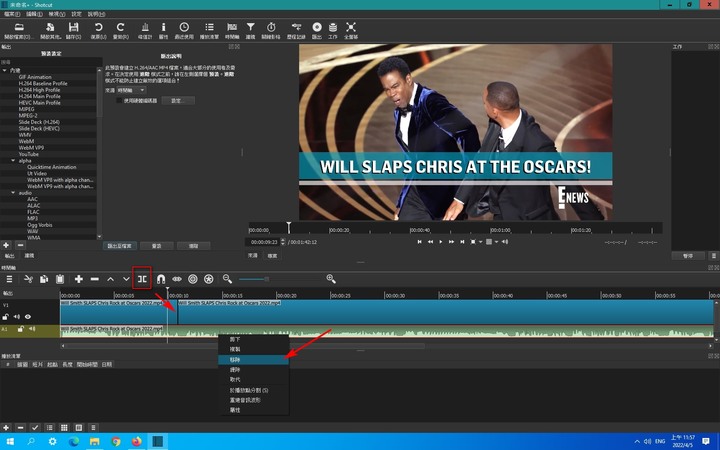720x450 pixels.
Task: Mute the V1 track speaker
Action: (17, 317)
